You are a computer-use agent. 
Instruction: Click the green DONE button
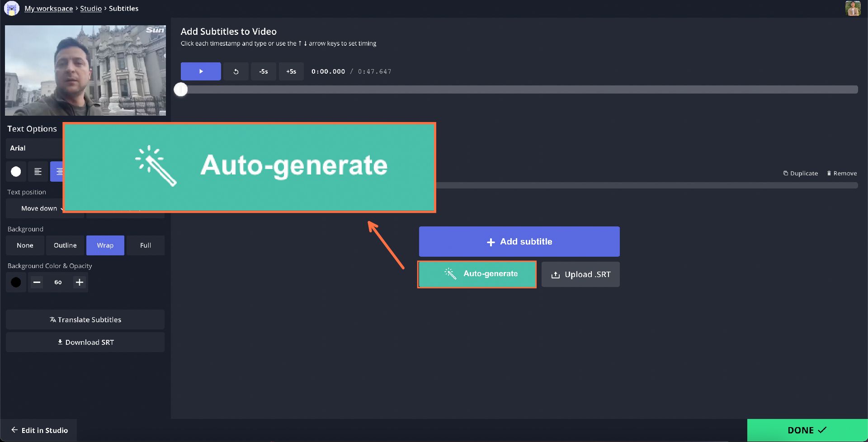(807, 430)
